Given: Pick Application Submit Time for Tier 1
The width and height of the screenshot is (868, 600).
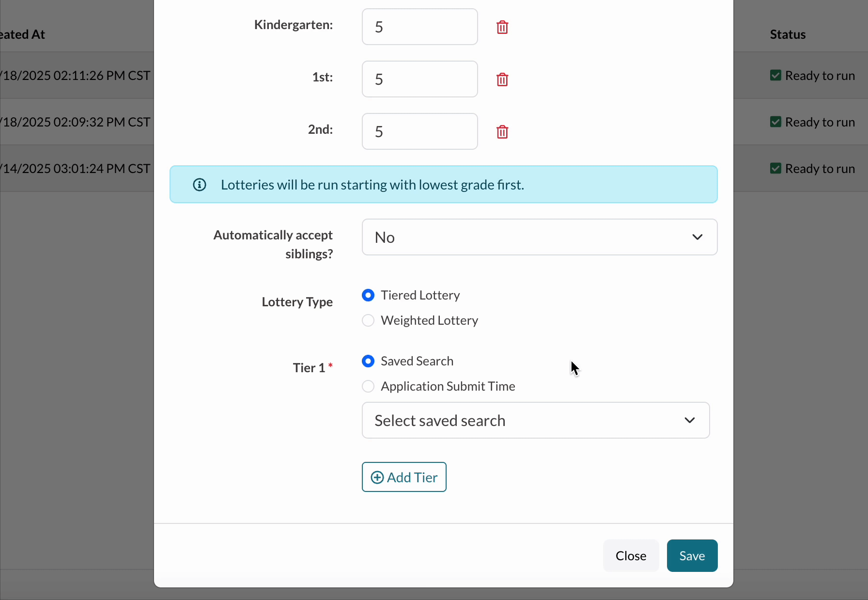Looking at the screenshot, I should [368, 386].
